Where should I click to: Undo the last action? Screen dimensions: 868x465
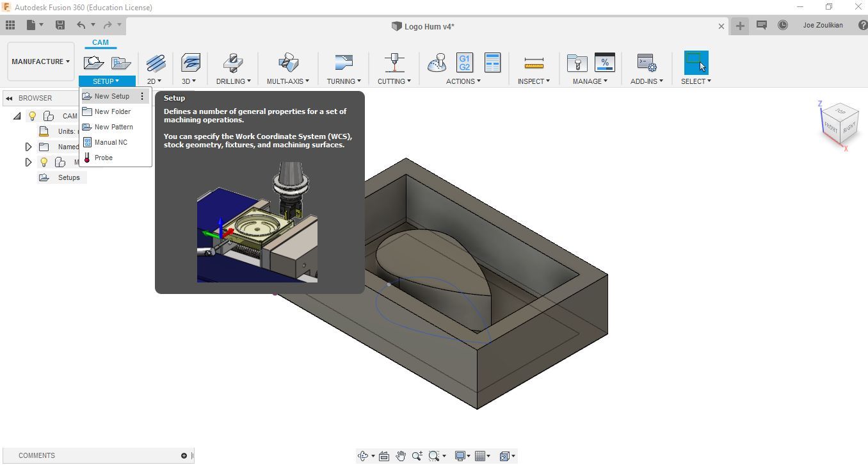click(81, 25)
